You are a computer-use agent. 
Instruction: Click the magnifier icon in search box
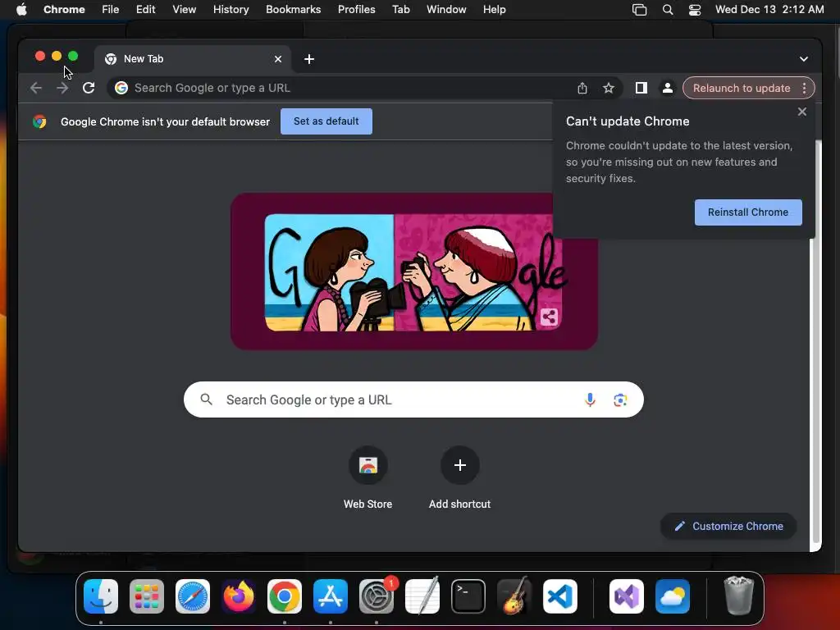(x=206, y=399)
